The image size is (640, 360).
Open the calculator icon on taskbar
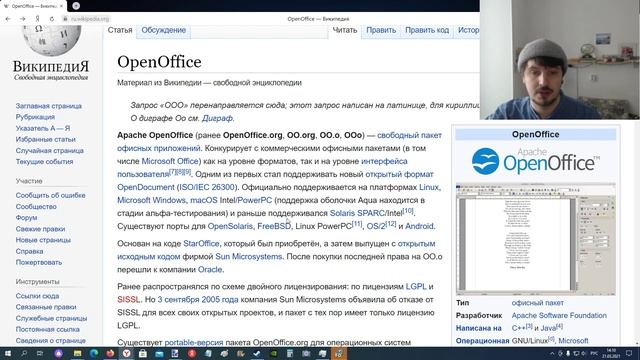click(290, 353)
